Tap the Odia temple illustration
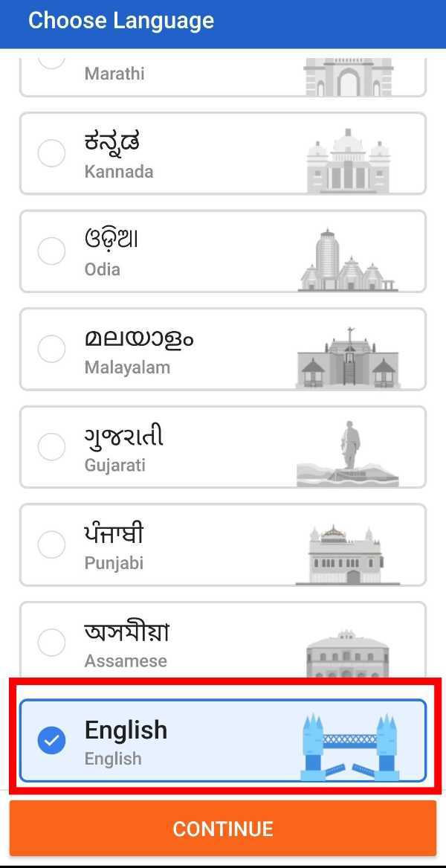The width and height of the screenshot is (446, 868). 348,260
